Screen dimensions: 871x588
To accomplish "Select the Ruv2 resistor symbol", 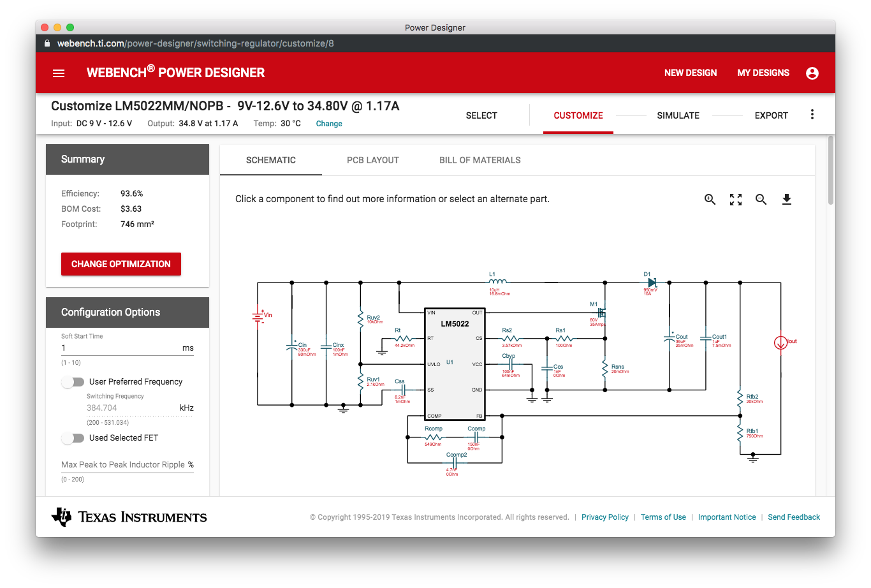I will click(x=360, y=318).
